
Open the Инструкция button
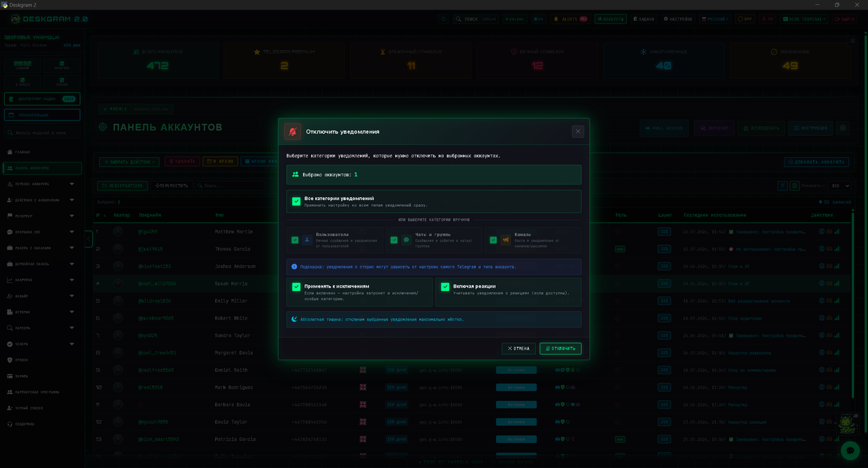click(x=810, y=128)
